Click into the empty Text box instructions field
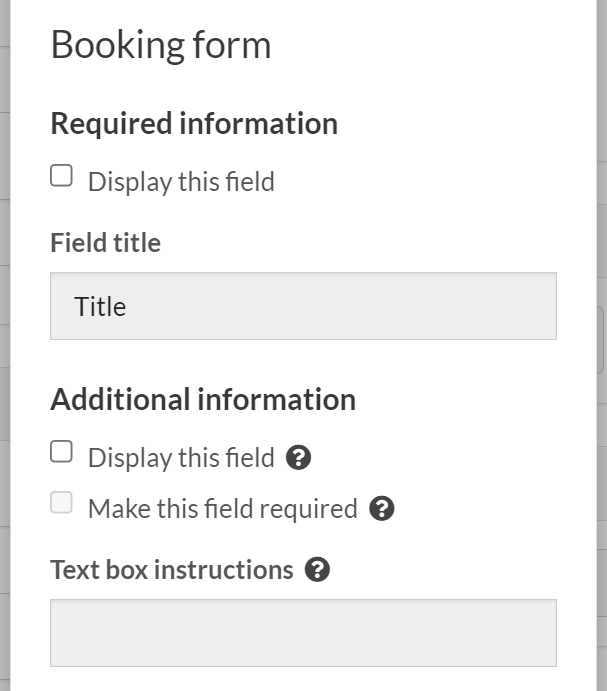Viewport: 607px width, 691px height. pos(303,633)
